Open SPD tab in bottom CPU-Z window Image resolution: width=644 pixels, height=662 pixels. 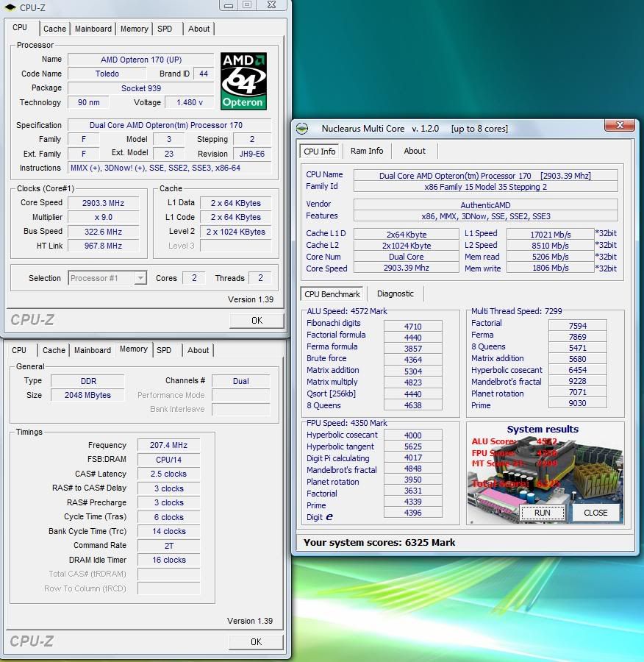164,350
